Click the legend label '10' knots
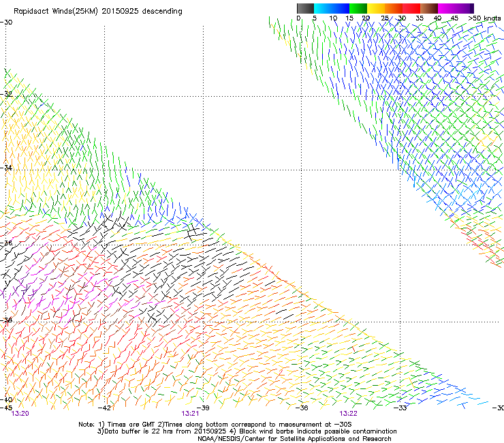The image size is (504, 443). (333, 18)
